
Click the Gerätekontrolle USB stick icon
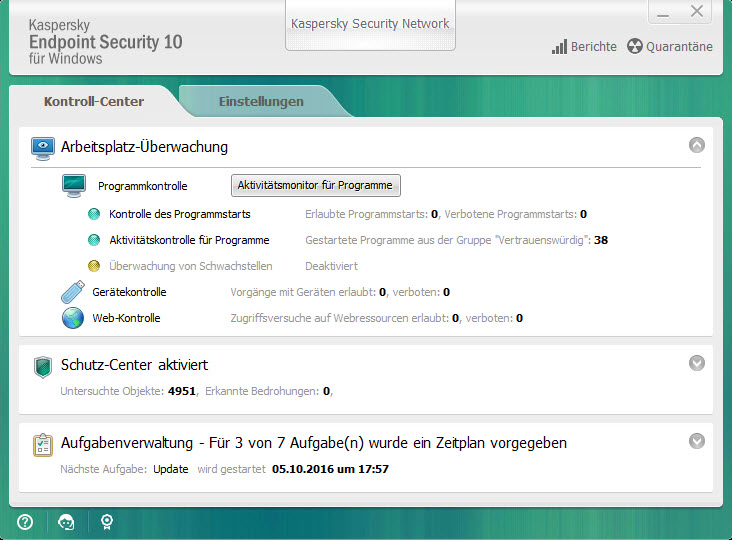coord(73,292)
